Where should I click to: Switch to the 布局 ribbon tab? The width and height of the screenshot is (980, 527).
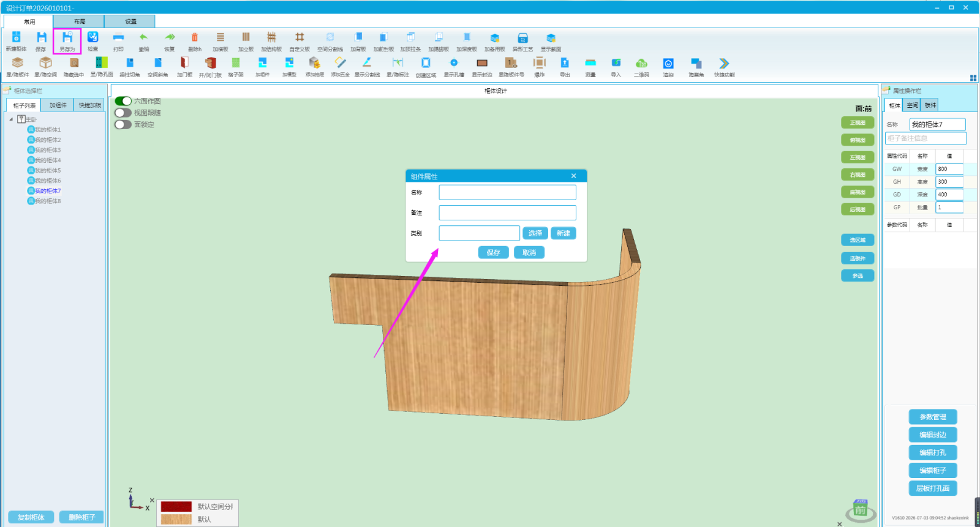80,21
